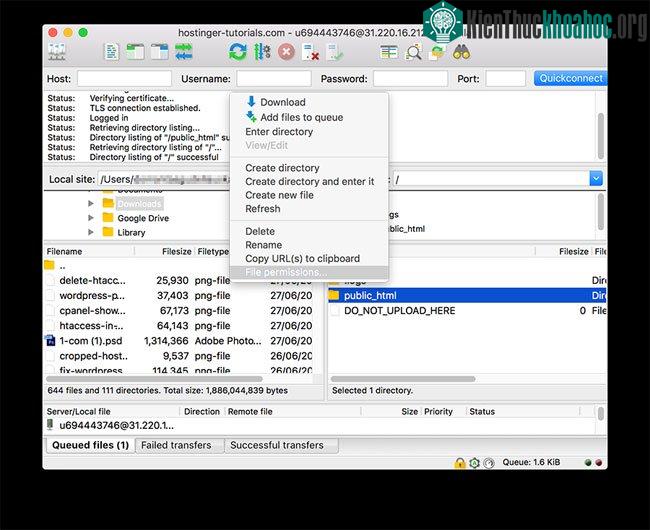Open the remote site path dropdown

coord(596,179)
